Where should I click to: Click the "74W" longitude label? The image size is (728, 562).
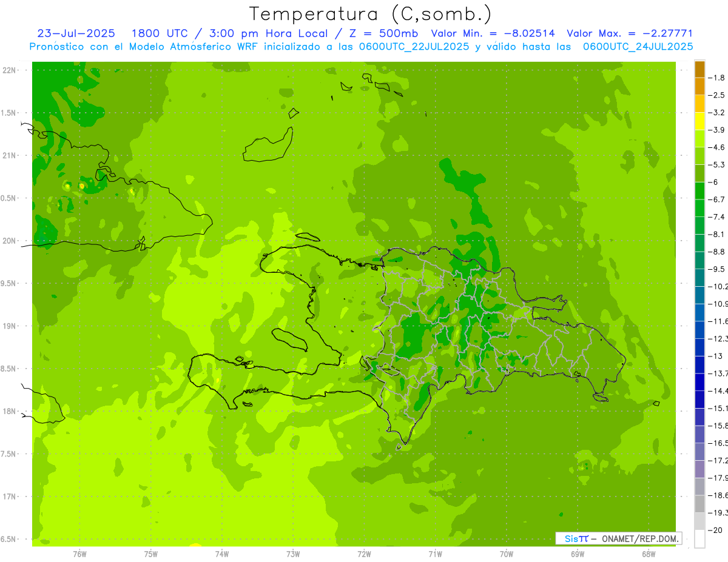[x=221, y=554]
